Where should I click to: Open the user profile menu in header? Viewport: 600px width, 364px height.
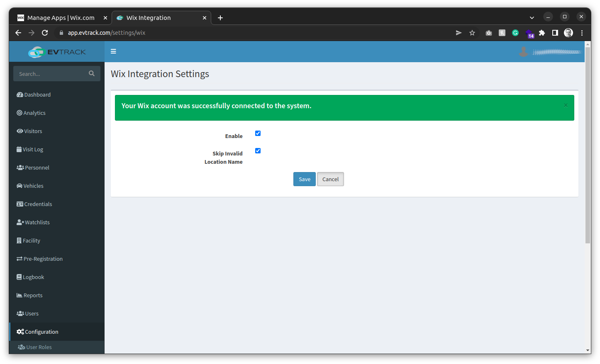[549, 52]
